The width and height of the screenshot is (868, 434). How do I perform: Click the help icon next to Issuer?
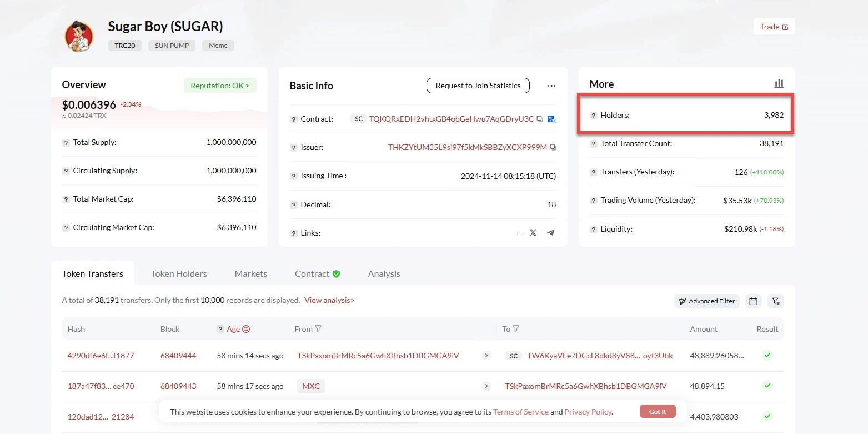[294, 148]
